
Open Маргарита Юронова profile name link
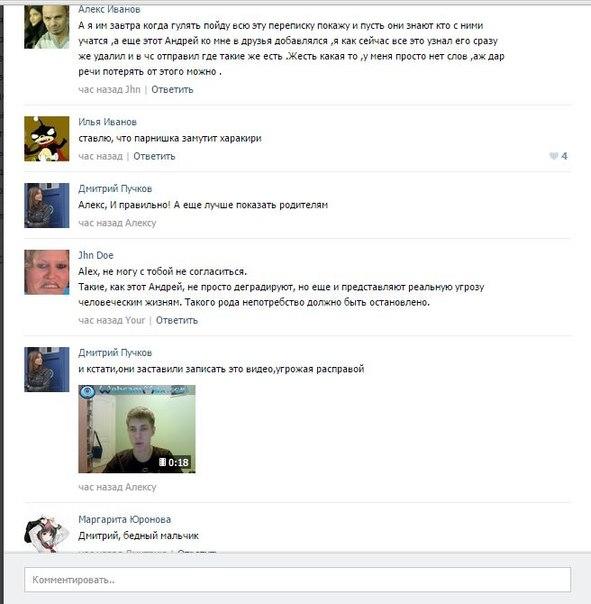tap(124, 519)
